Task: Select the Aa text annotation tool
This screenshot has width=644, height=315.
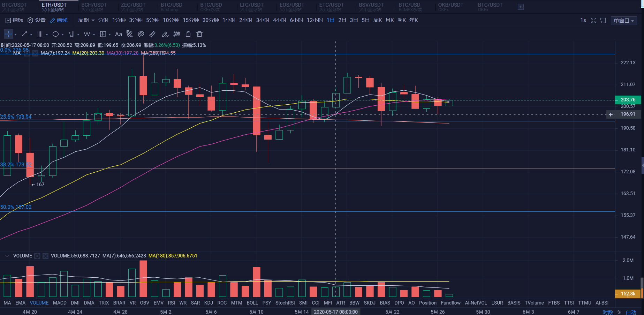Action: 119,34
